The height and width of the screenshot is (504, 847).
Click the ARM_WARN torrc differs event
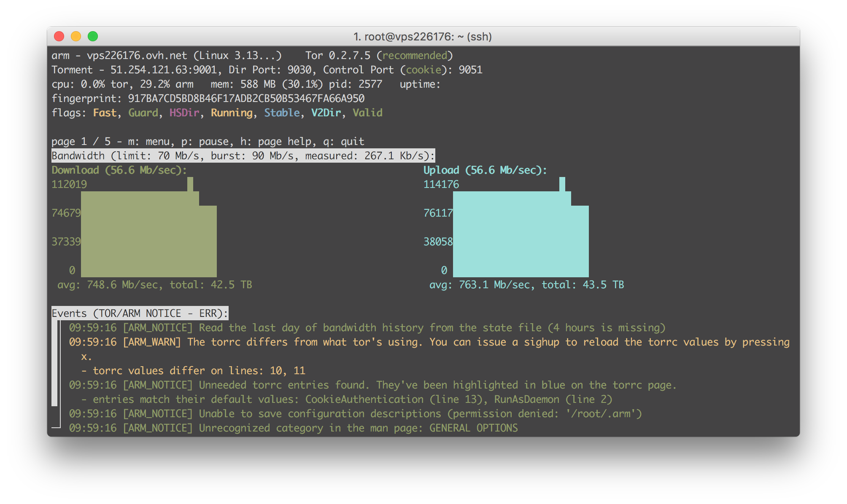[x=429, y=349]
